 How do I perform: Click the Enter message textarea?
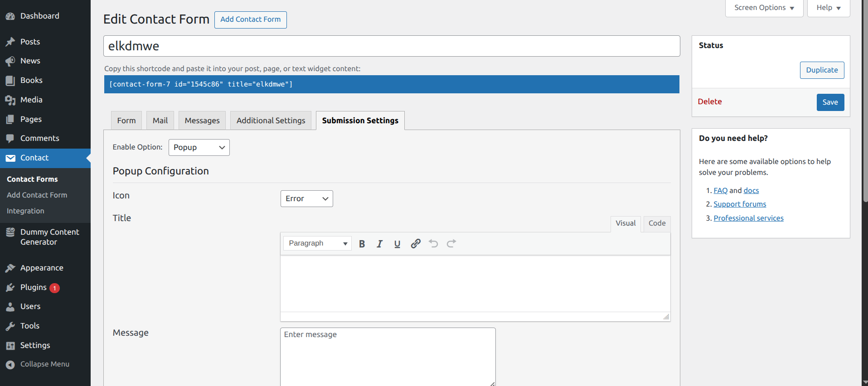(x=388, y=357)
